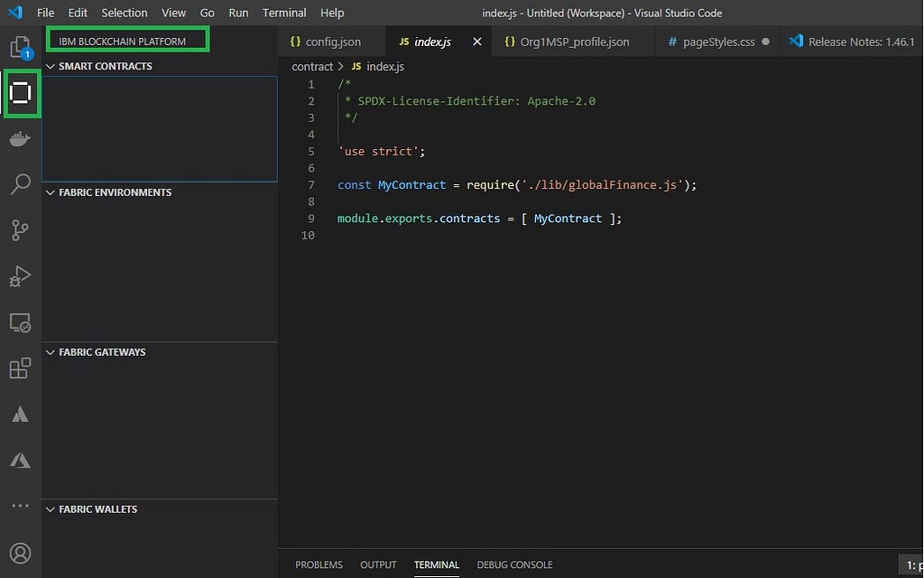Open the Run menu
This screenshot has width=924, height=578.
238,13
